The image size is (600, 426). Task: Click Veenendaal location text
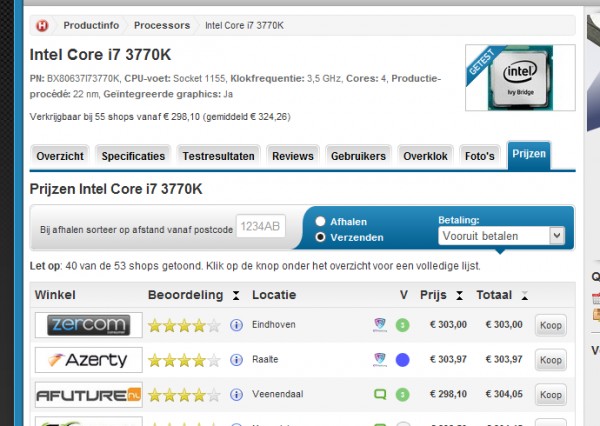coord(277,394)
